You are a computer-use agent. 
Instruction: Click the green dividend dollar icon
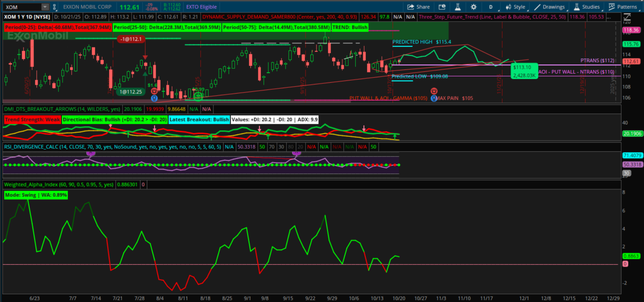pos(198,96)
